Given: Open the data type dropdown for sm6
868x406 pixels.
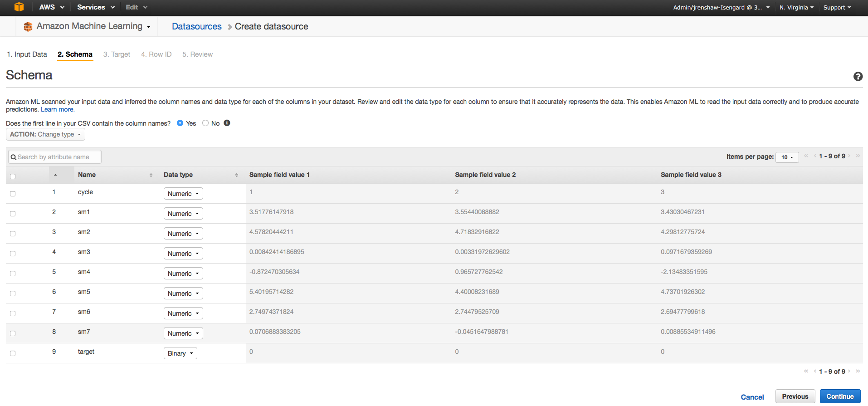Looking at the screenshot, I should tap(183, 313).
